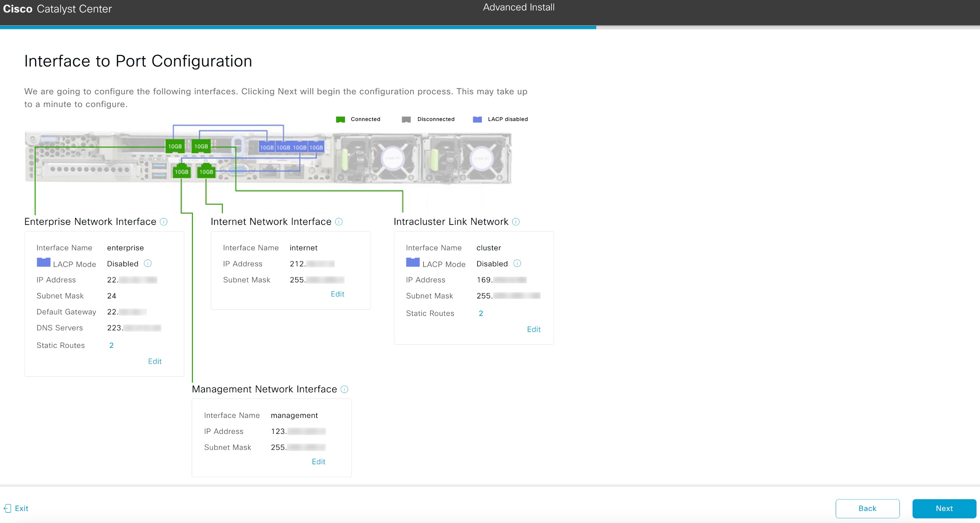Click the Enterprise Network Interface info icon
980x523 pixels.
tap(164, 222)
